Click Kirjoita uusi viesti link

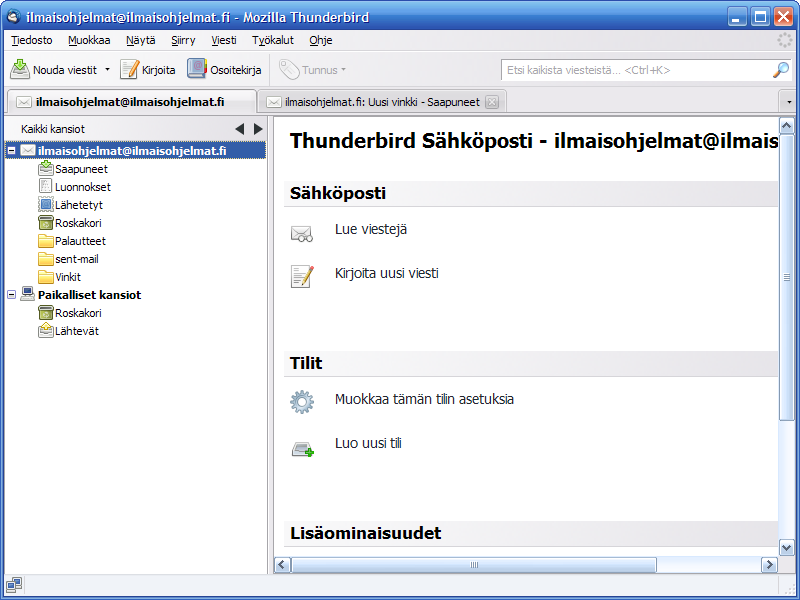[387, 273]
